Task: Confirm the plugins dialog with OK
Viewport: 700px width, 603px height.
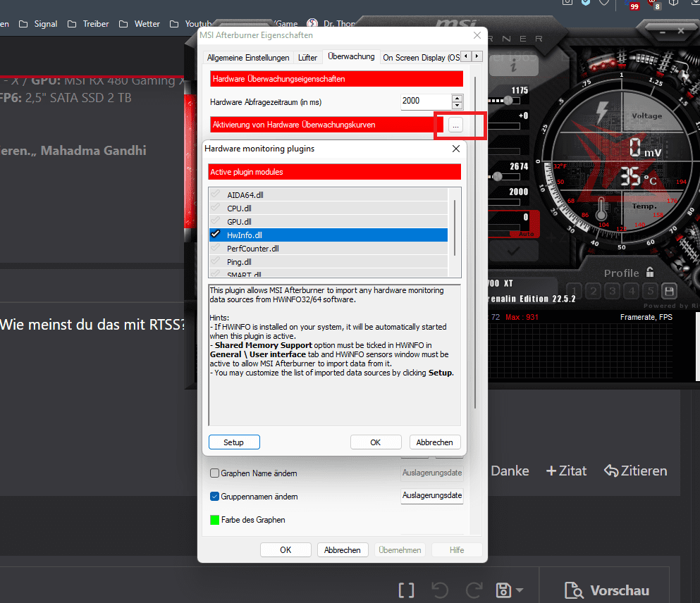Action: (x=376, y=442)
